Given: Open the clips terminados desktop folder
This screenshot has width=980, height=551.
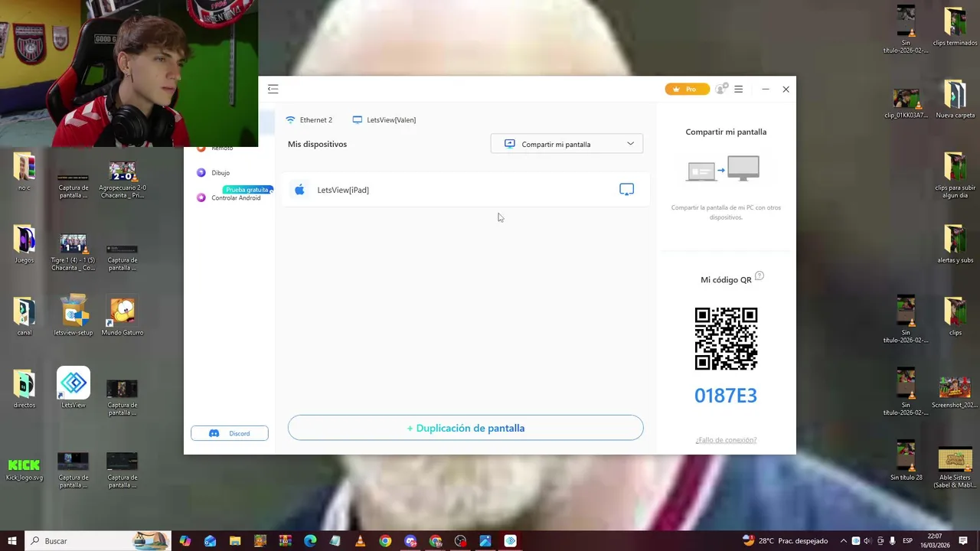Looking at the screenshot, I should point(955,27).
